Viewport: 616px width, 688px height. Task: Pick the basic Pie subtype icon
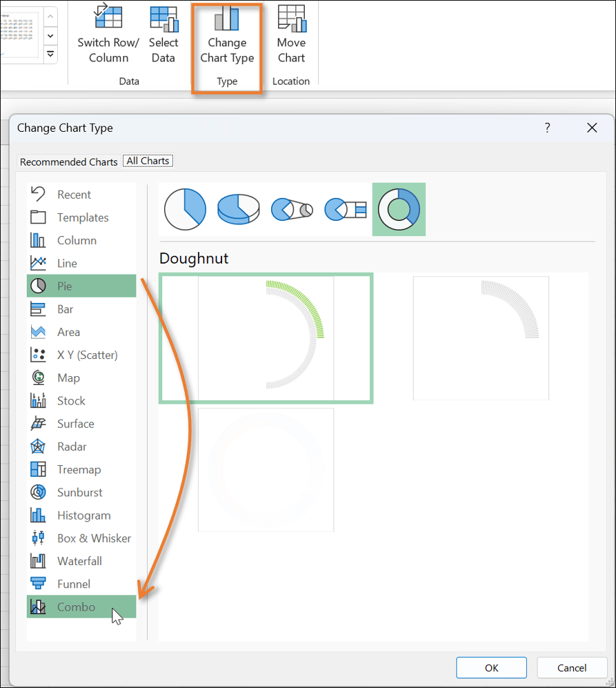tap(185, 209)
